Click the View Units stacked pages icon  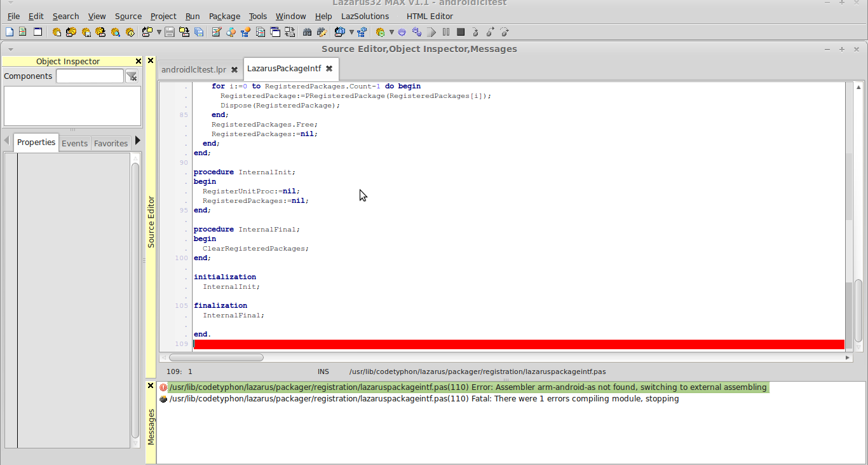[260, 32]
